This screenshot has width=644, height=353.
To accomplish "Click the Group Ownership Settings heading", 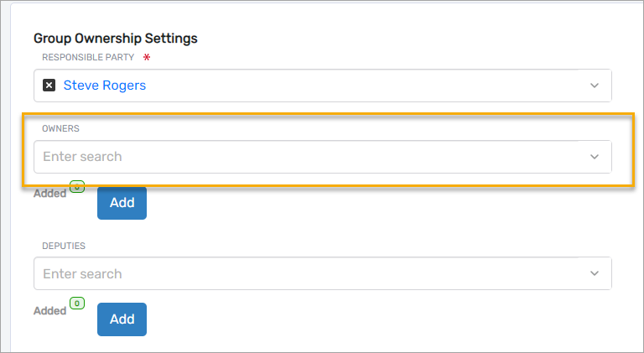I will point(116,39).
